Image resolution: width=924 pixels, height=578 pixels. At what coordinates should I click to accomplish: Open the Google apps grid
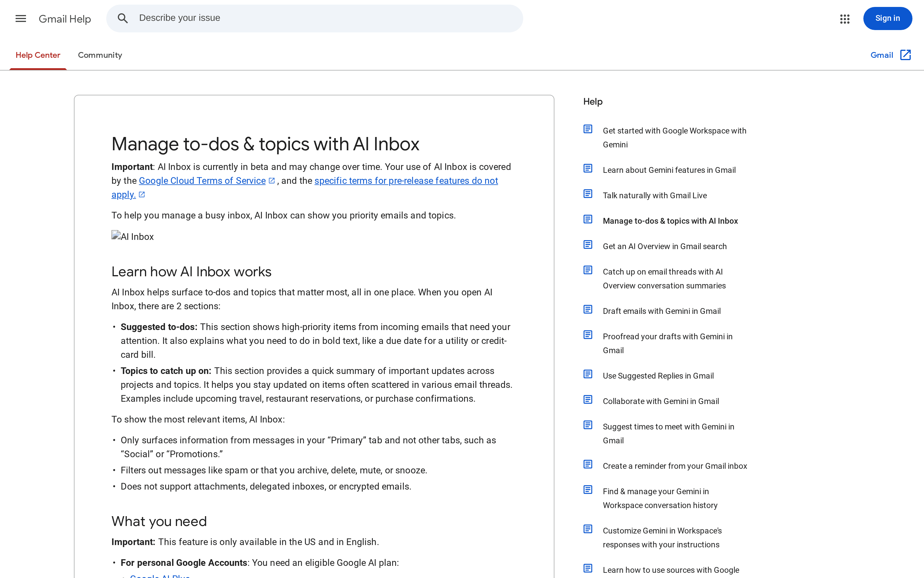(x=845, y=19)
